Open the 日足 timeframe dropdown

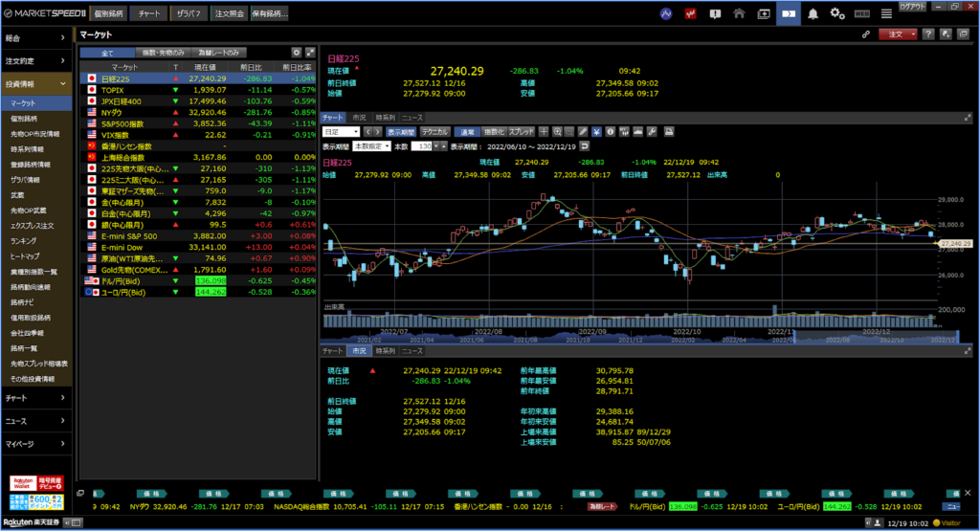pos(341,132)
